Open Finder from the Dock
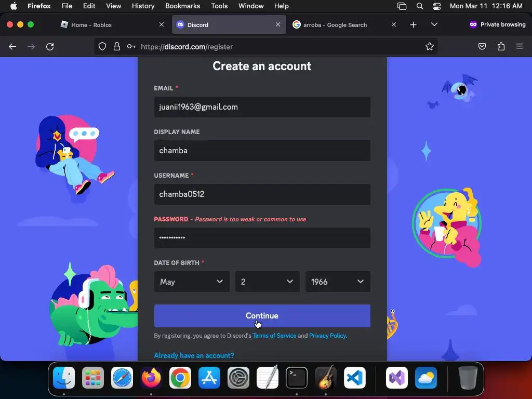 [64, 378]
